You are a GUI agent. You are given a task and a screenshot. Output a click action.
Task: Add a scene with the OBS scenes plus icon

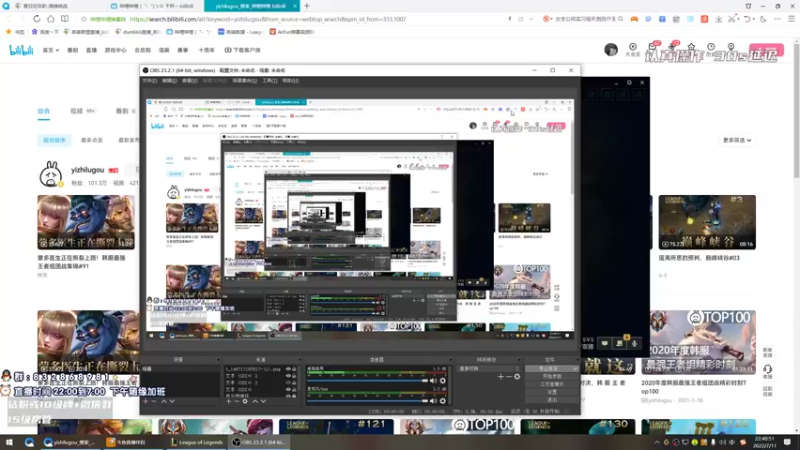click(145, 401)
